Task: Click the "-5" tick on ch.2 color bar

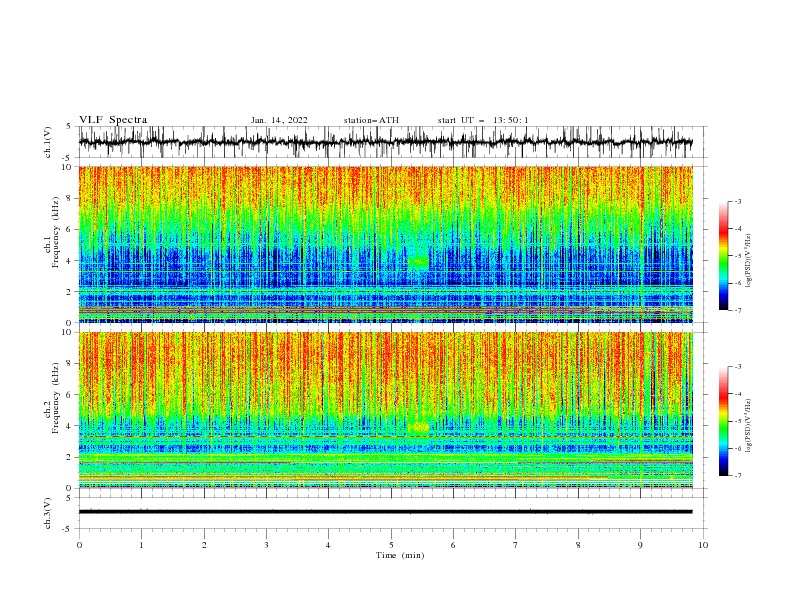Action: click(x=738, y=421)
